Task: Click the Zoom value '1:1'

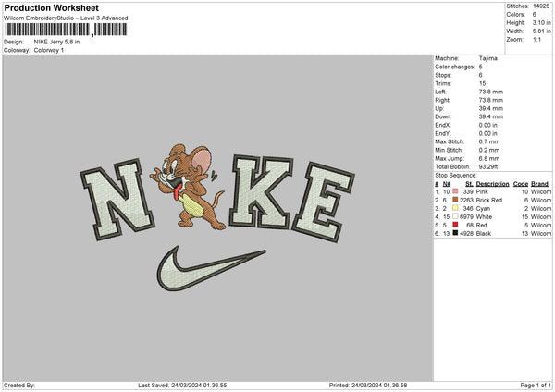Action: (536, 39)
